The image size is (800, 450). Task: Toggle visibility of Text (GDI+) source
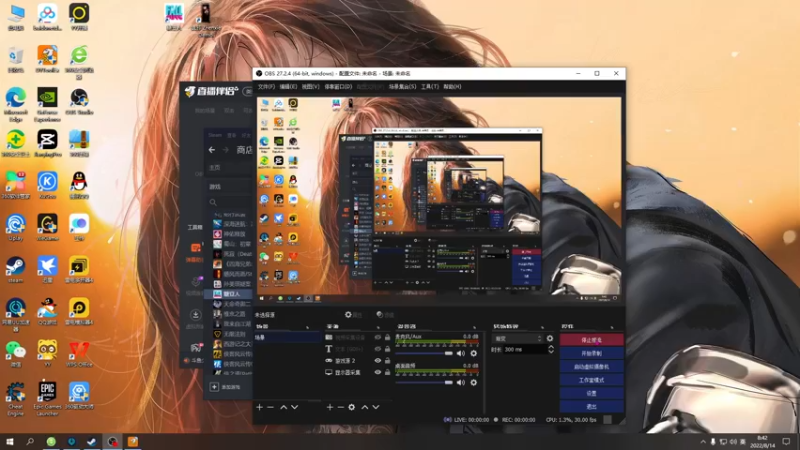(x=378, y=349)
